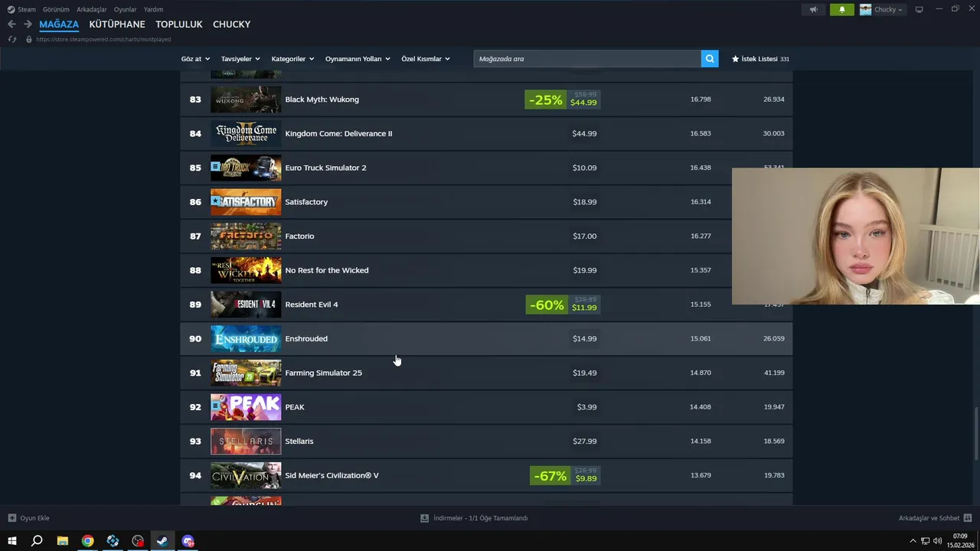Switch to the KÜTÜPHANE tab
Viewport: 980px width, 551px height.
click(117, 24)
